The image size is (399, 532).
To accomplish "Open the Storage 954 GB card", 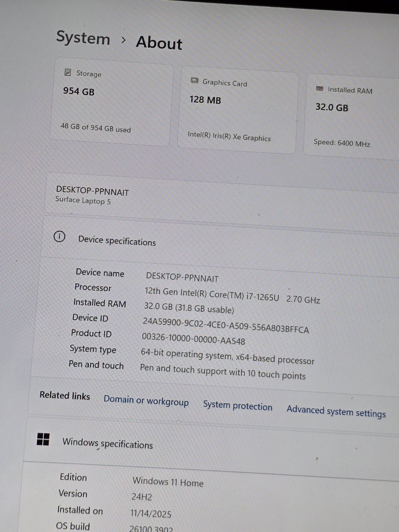I will 111,101.
